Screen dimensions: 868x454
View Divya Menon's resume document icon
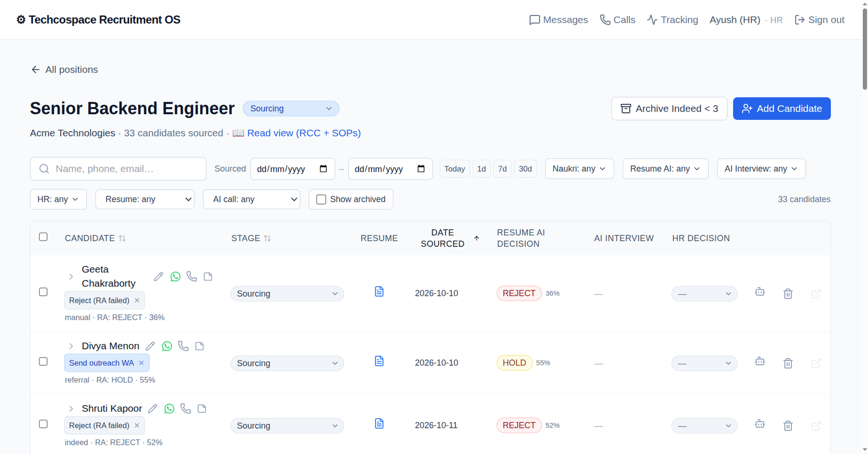click(379, 361)
